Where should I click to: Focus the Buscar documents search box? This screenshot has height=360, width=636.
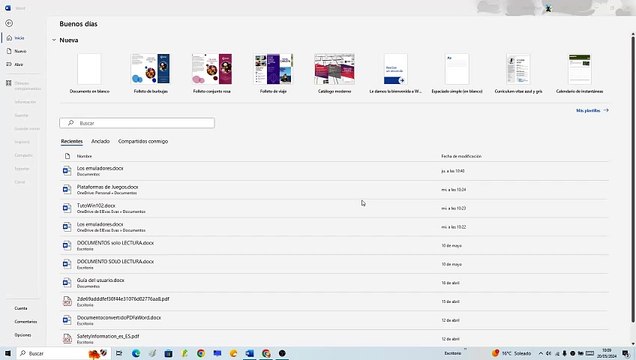137,123
